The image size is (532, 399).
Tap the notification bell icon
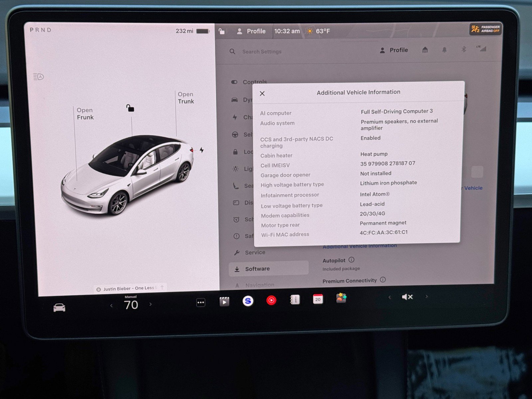tap(444, 50)
